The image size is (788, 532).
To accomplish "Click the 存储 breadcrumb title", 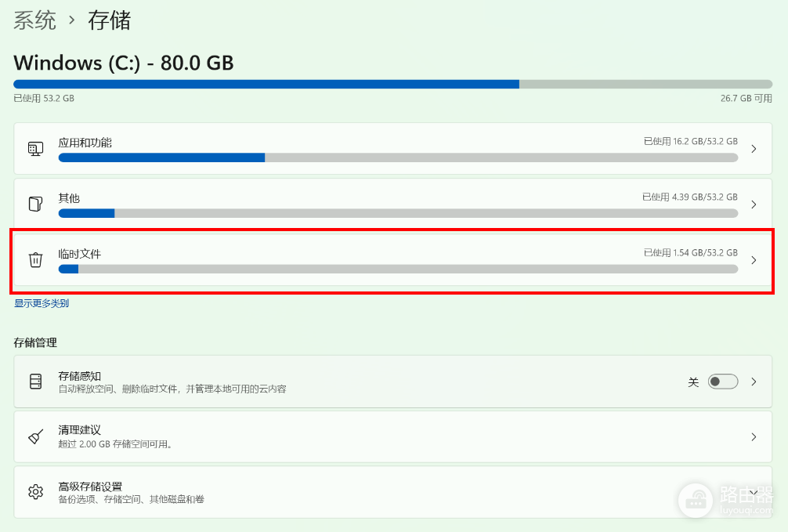I will coord(110,20).
